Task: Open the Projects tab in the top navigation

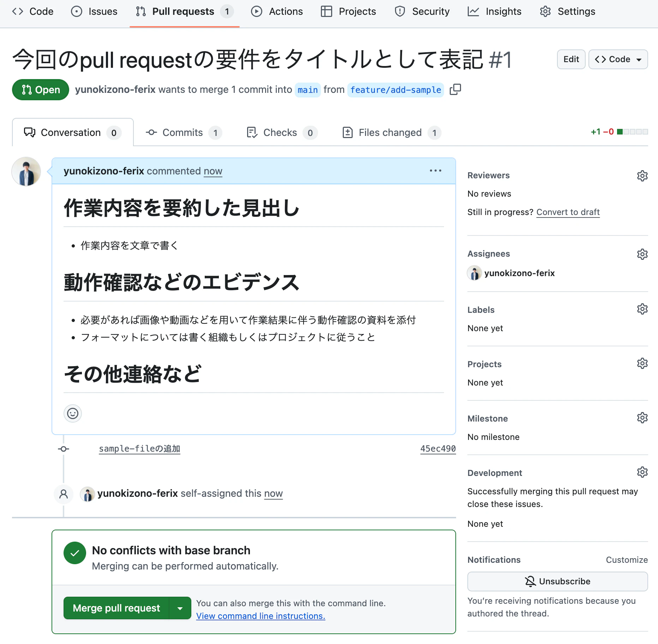Action: click(x=348, y=12)
